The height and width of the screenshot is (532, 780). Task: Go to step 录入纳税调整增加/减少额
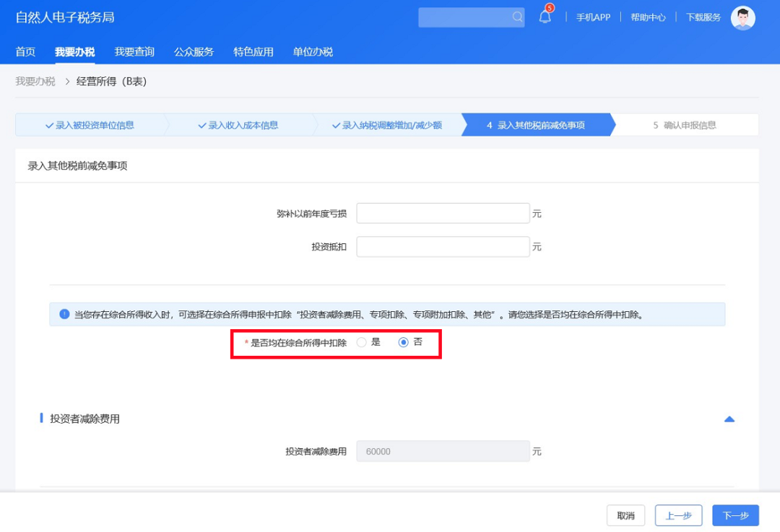[387, 126]
